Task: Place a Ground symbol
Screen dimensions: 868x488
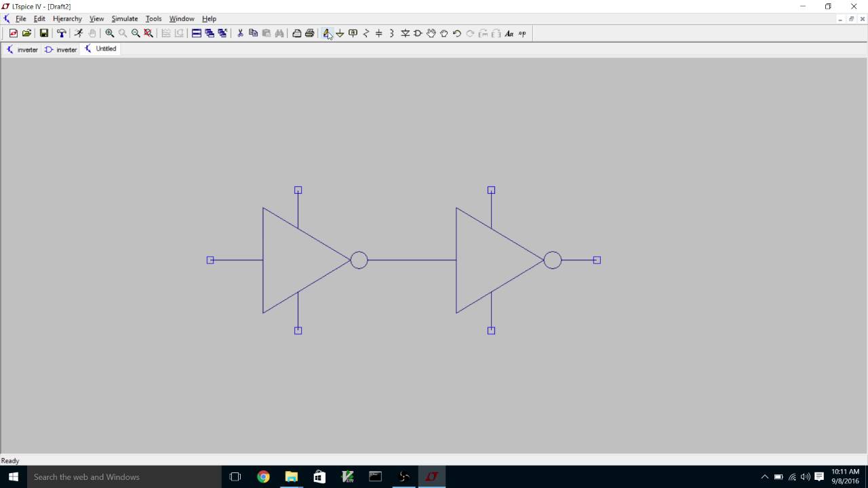Action: [340, 33]
